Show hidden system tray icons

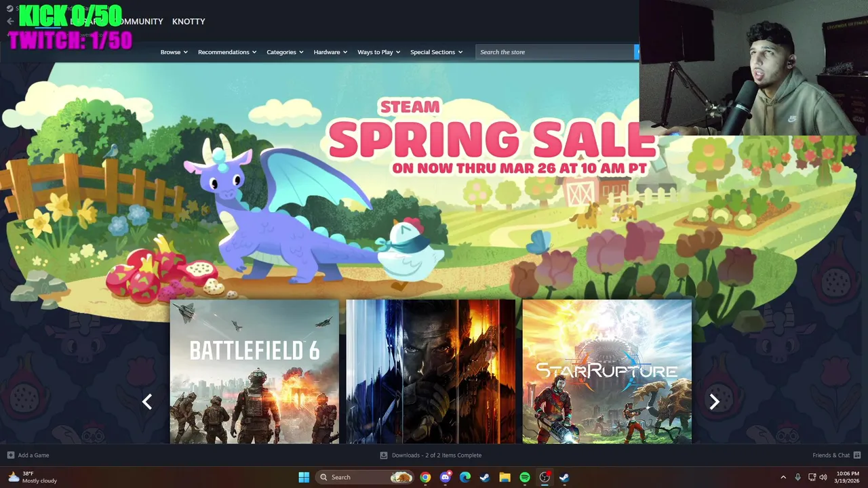pos(783,477)
